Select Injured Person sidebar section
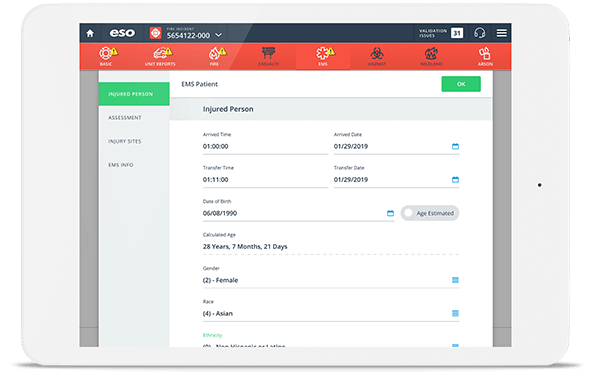 134,94
